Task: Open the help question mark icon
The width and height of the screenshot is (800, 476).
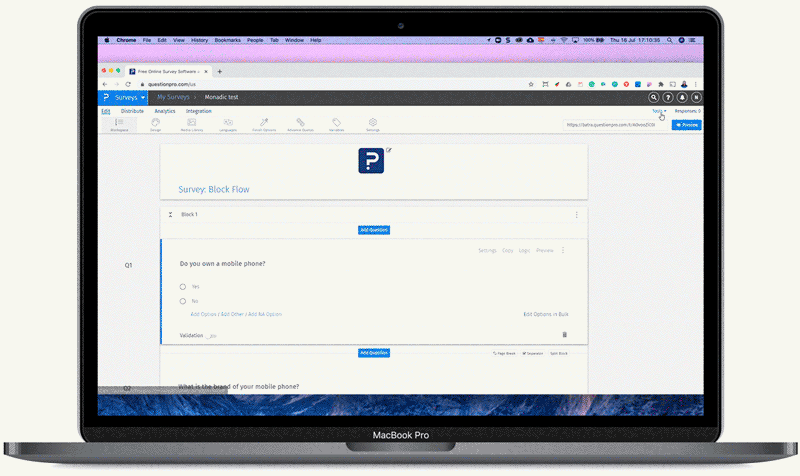Action: (668, 97)
